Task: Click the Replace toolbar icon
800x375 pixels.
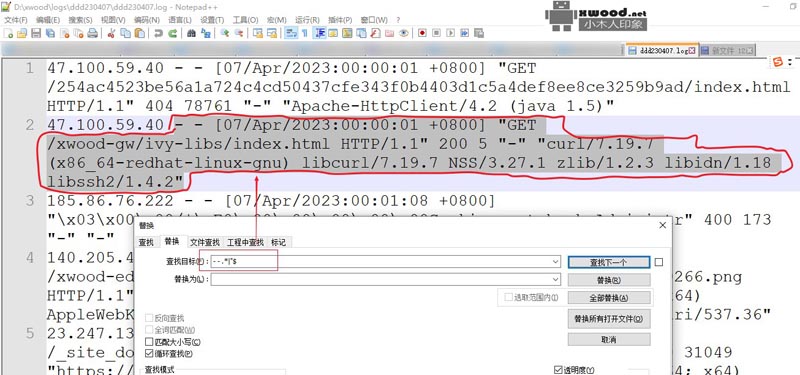Action: [x=206, y=33]
